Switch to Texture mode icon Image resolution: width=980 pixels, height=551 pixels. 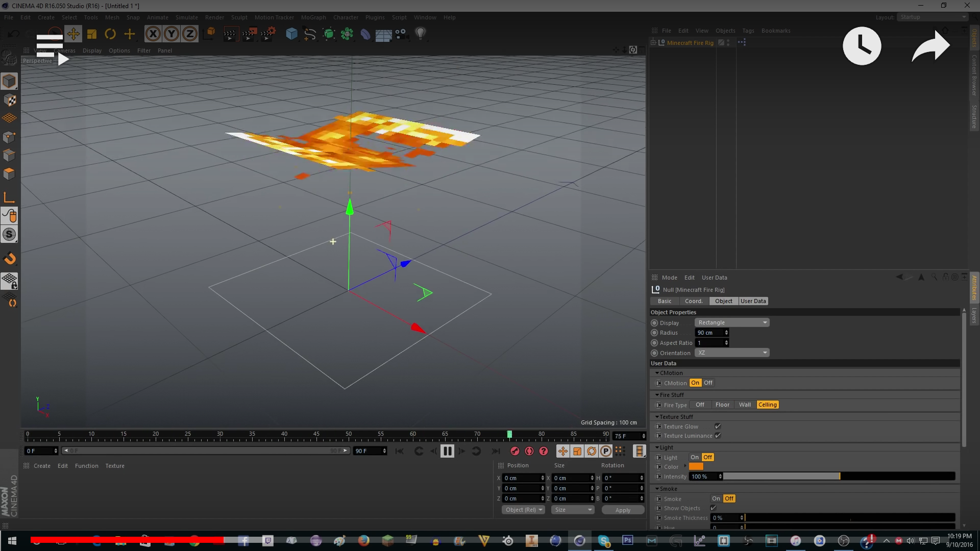(9, 100)
